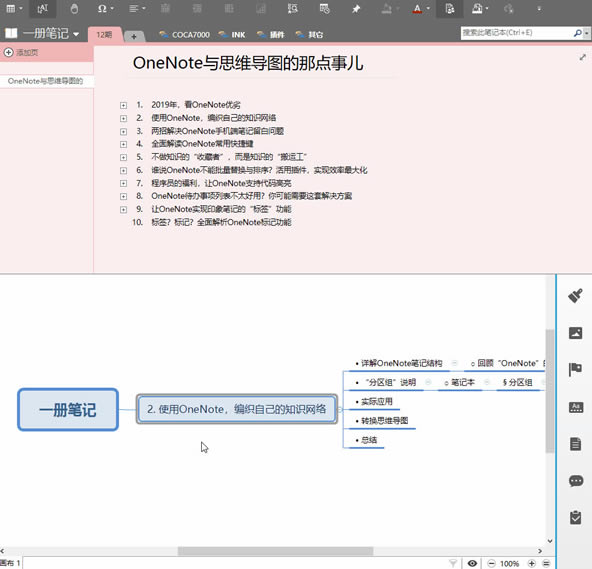The image size is (592, 569).
Task: Open the Omega symbol insert tool
Action: 102,8
